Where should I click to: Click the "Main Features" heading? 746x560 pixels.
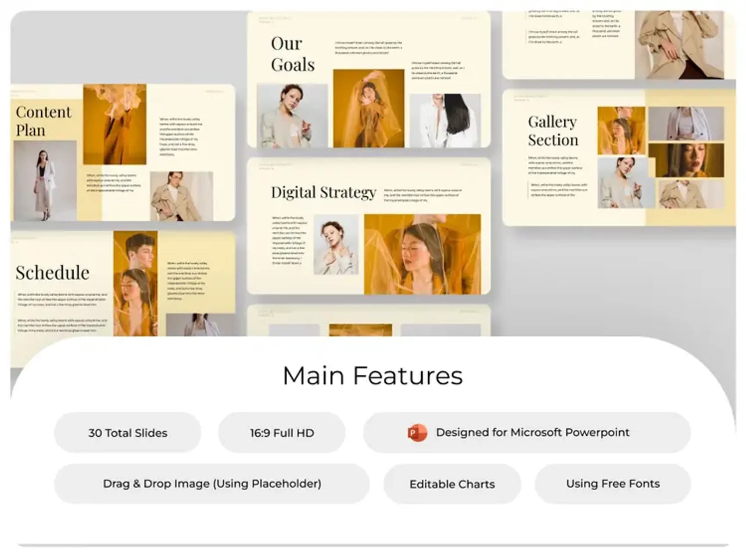tap(373, 376)
